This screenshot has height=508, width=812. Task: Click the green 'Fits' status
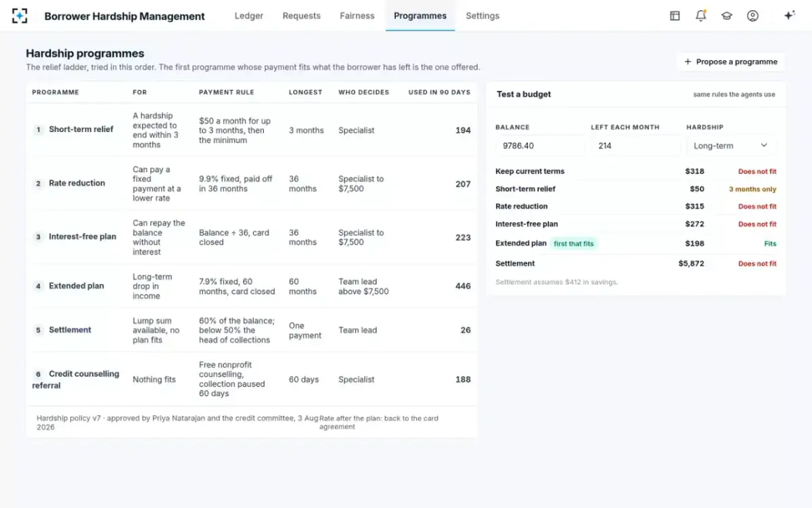770,243
